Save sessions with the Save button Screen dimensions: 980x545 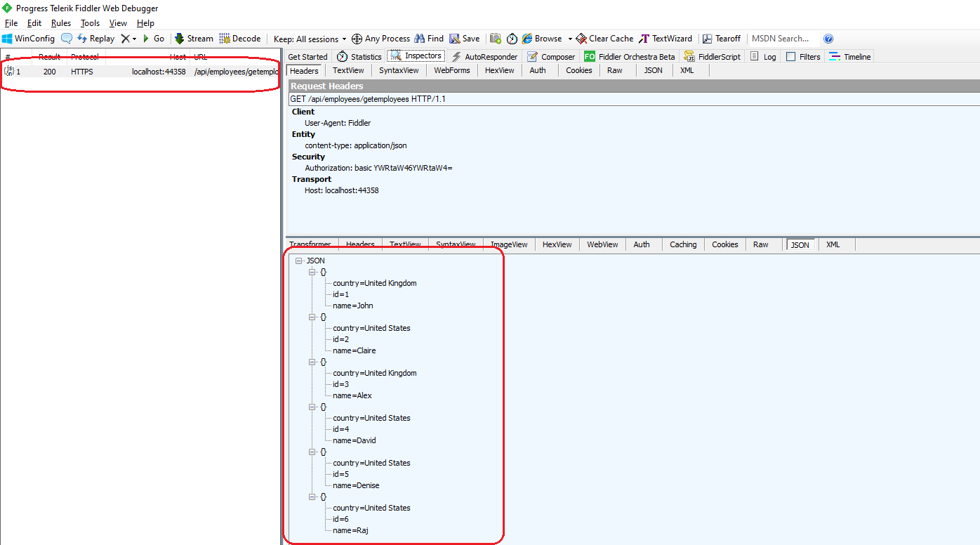[x=465, y=39]
